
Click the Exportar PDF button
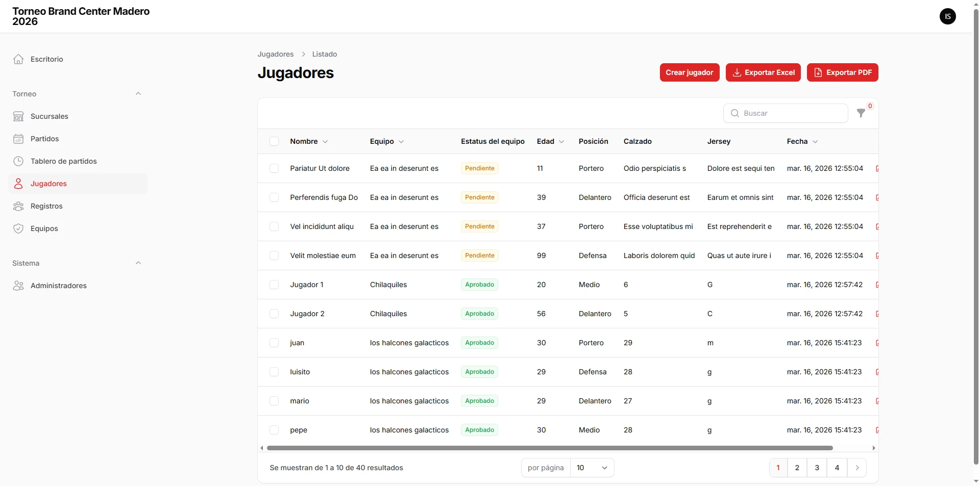843,72
